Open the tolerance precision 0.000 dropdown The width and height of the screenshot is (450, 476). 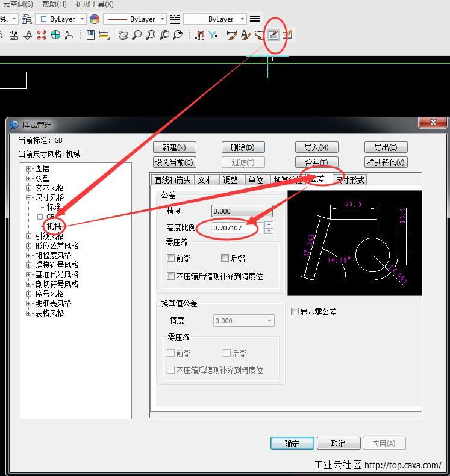pyautogui.click(x=242, y=211)
